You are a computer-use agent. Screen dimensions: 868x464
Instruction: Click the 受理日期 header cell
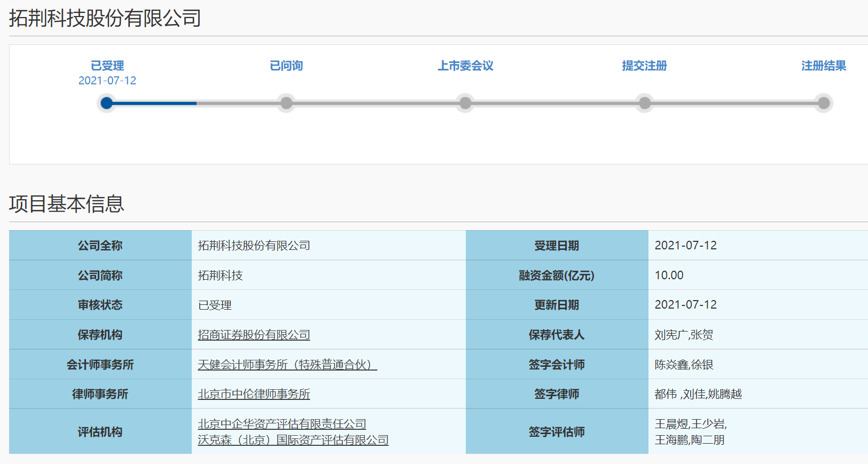[557, 246]
